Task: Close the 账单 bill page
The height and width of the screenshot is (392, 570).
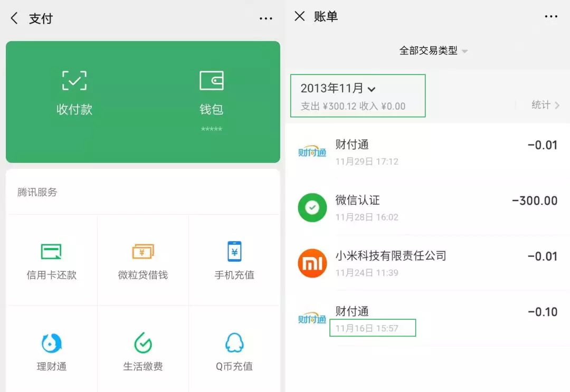Action: pyautogui.click(x=299, y=16)
